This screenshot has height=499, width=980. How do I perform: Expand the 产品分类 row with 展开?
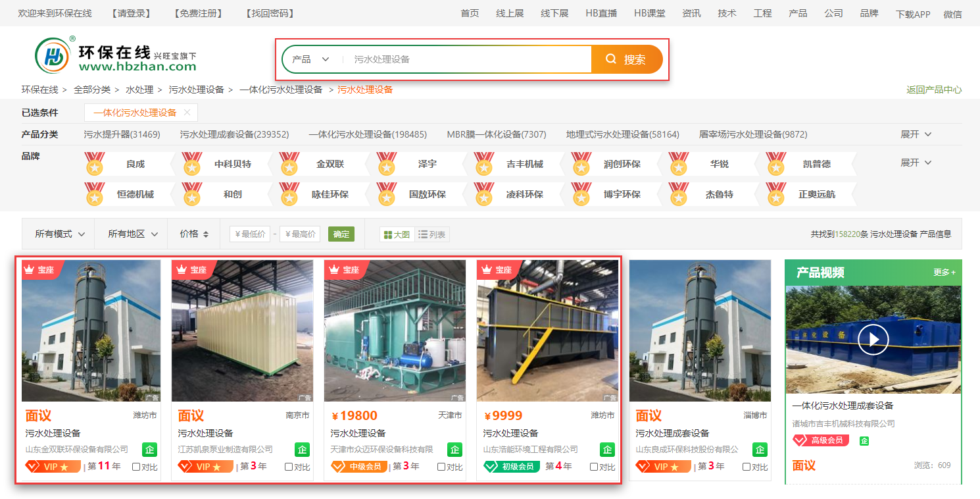pos(916,134)
